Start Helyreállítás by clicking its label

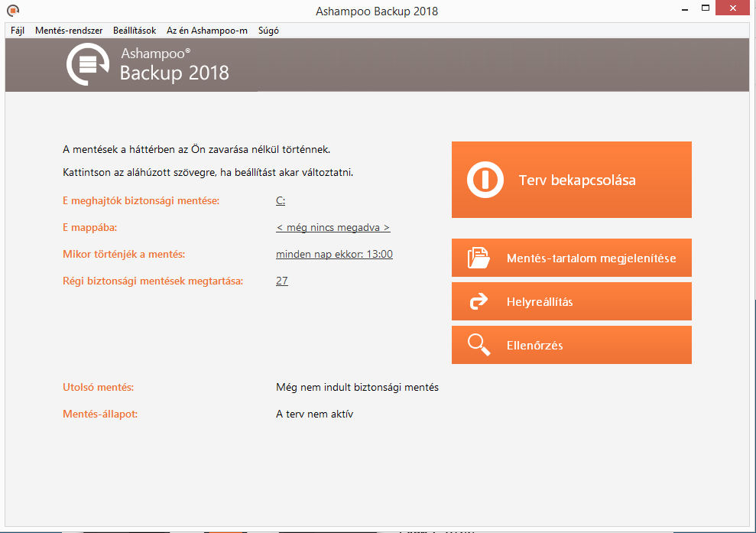tap(540, 302)
